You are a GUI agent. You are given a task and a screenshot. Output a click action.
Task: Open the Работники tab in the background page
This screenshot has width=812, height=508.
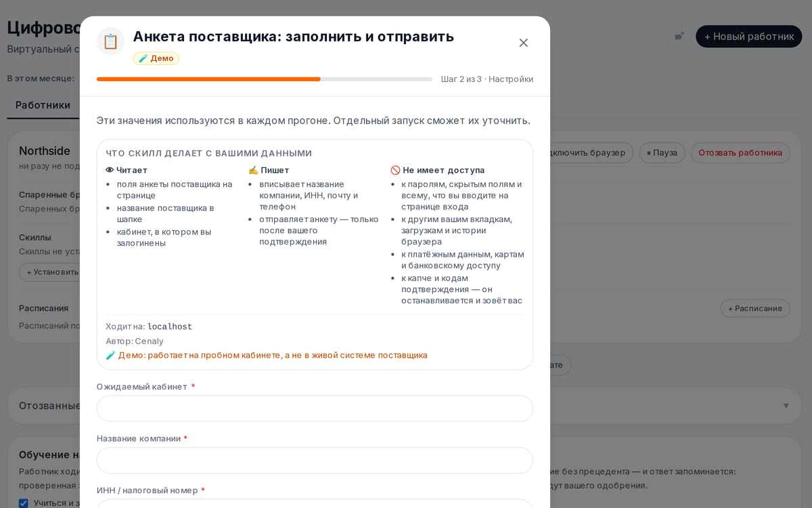43,105
